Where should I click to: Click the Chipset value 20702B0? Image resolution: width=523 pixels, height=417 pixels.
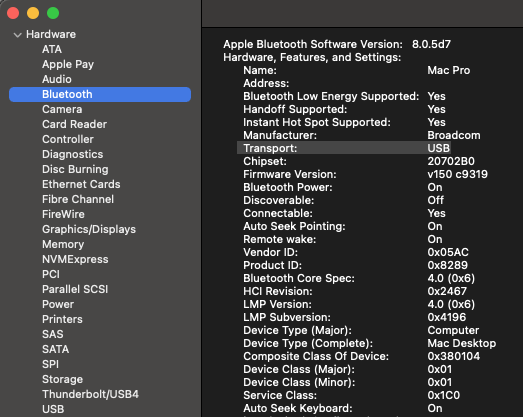[451, 161]
